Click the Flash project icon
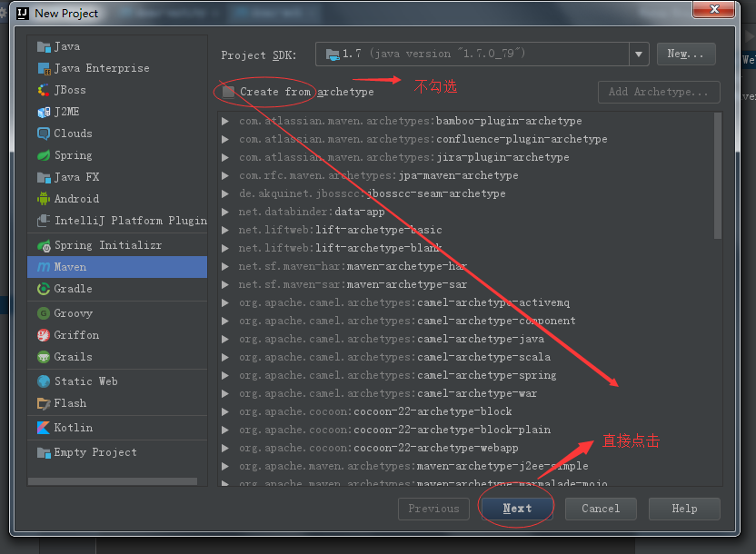This screenshot has width=756, height=554. click(44, 403)
